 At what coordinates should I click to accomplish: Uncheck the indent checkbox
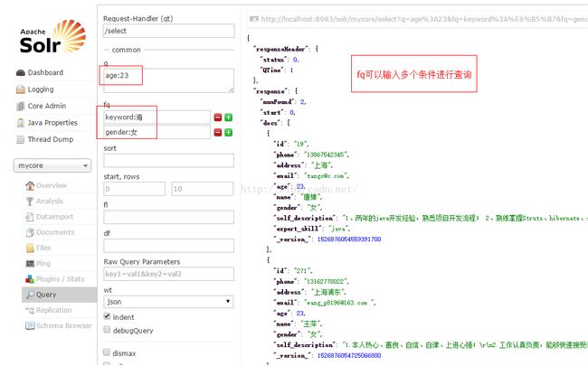(108, 316)
